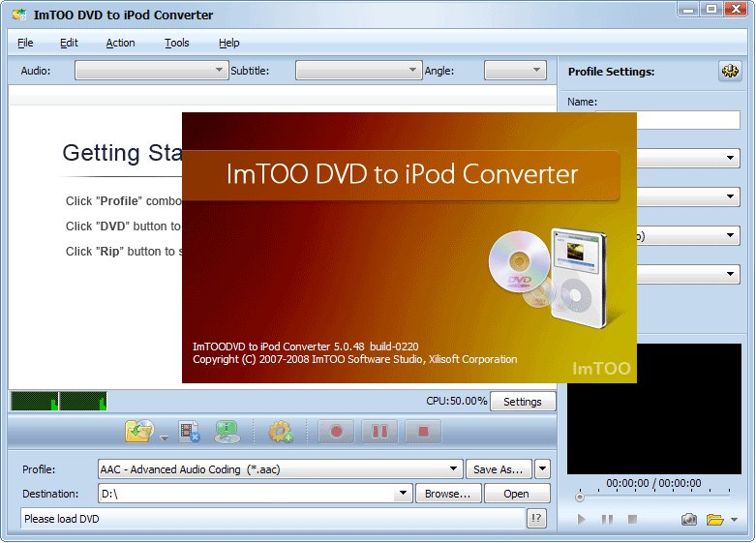Click the add profile gear icon

[281, 431]
